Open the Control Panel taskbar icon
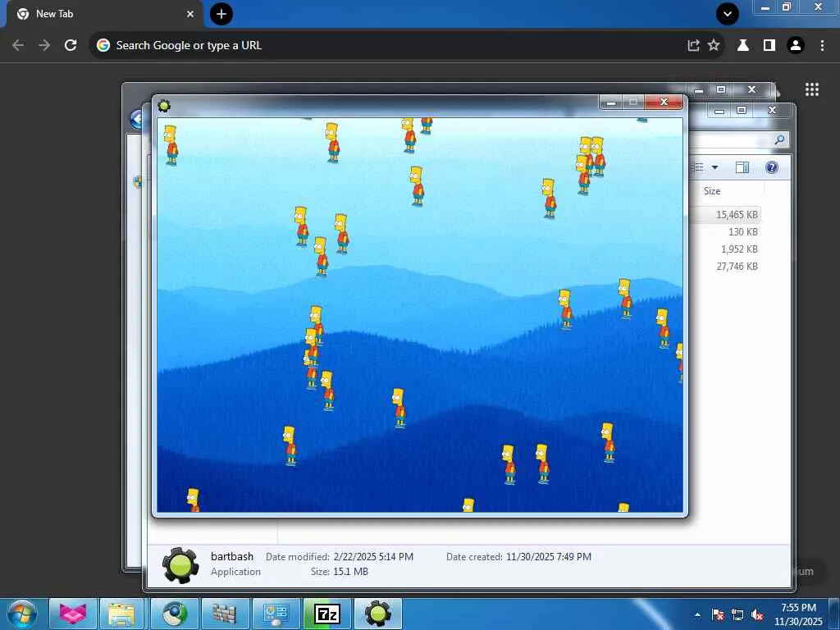This screenshot has height=630, width=840. [276, 614]
